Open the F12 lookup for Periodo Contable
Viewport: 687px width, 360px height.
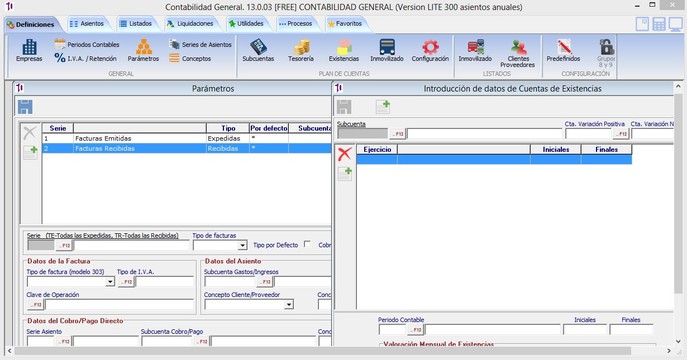416,330
